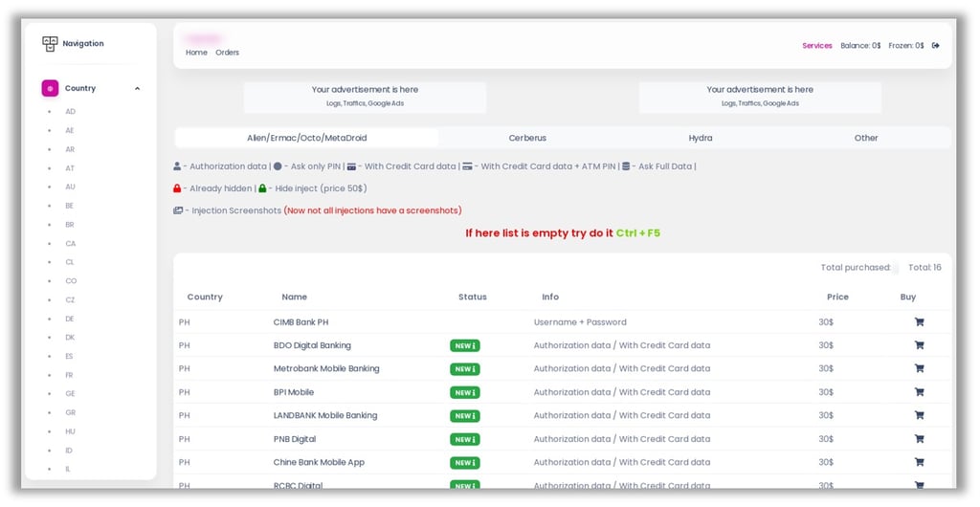The width and height of the screenshot is (980, 507).
Task: Select country FR in the sidebar
Action: pos(69,375)
